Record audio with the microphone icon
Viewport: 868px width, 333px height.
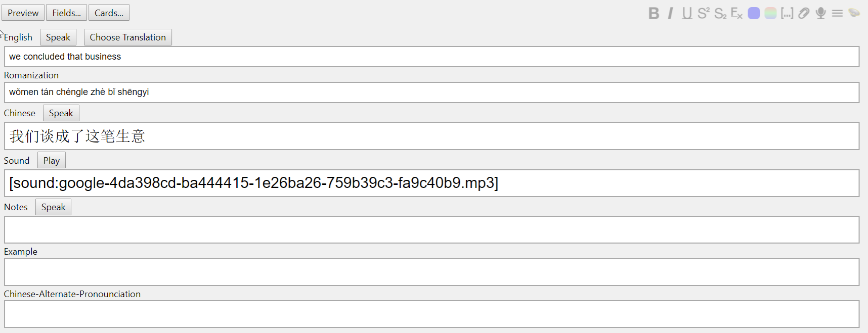click(820, 13)
